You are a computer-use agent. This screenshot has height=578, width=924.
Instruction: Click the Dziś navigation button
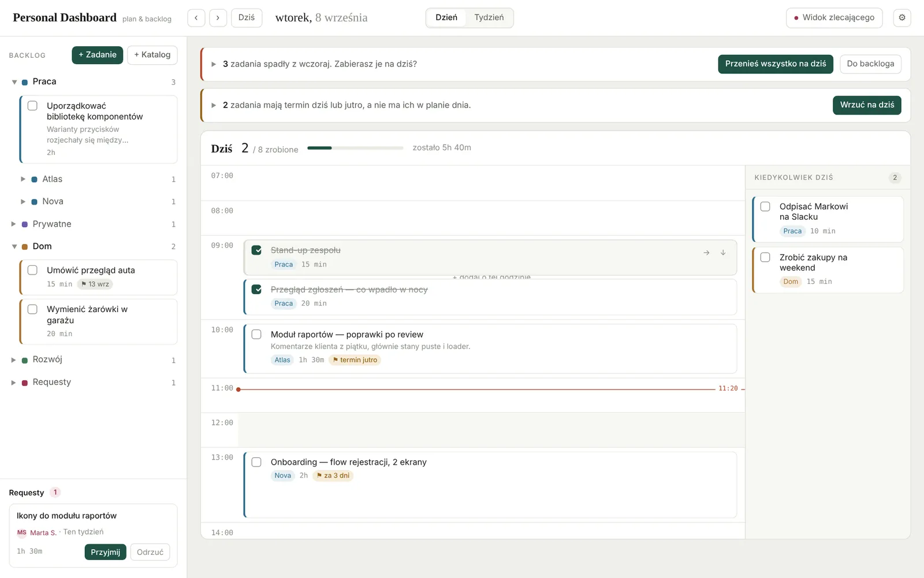tap(247, 18)
